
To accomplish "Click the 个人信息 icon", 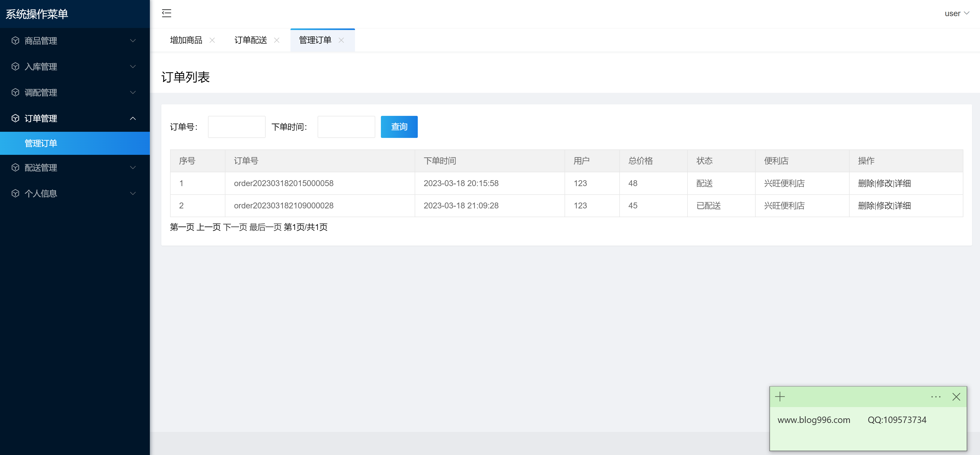I will click(x=15, y=194).
